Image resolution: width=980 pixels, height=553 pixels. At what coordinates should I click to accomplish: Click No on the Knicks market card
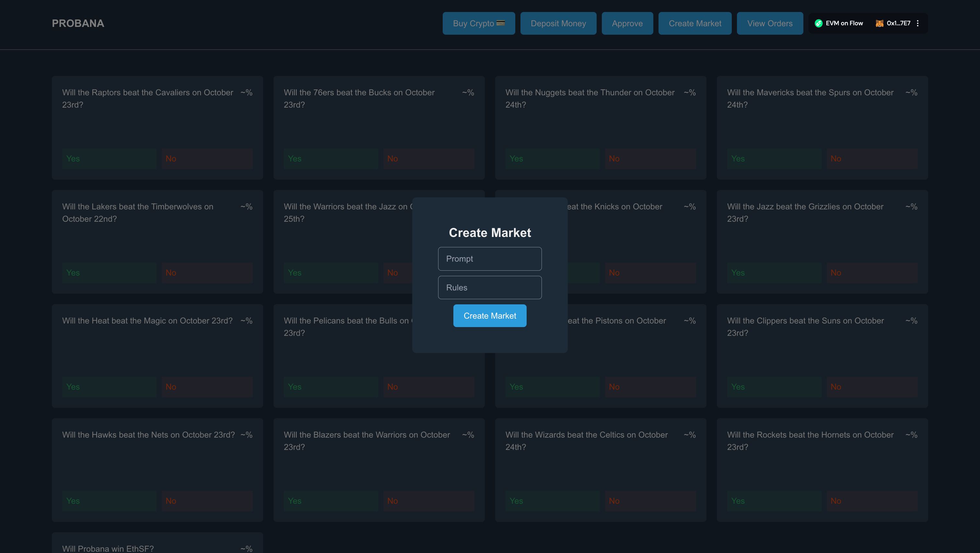pos(650,273)
